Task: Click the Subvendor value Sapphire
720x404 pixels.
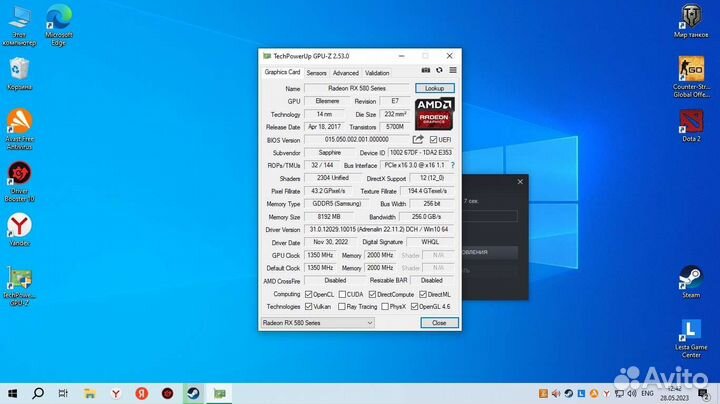Action: (x=330, y=152)
